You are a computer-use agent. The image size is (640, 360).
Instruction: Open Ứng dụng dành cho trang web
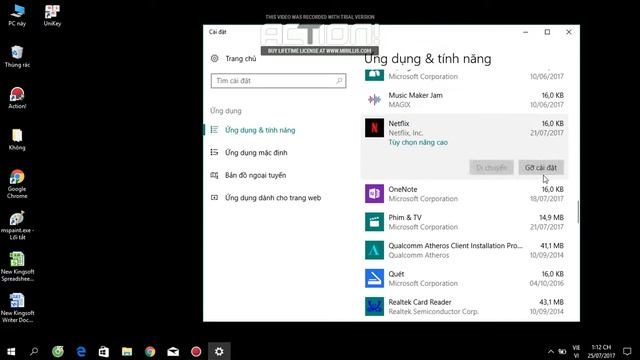273,198
